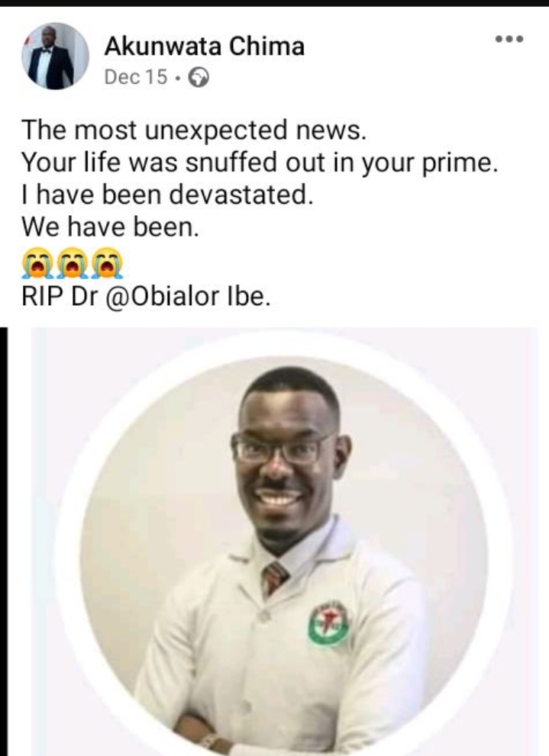Click the "Dec 15" post timestamp
The width and height of the screenshot is (549, 756).
(135, 79)
